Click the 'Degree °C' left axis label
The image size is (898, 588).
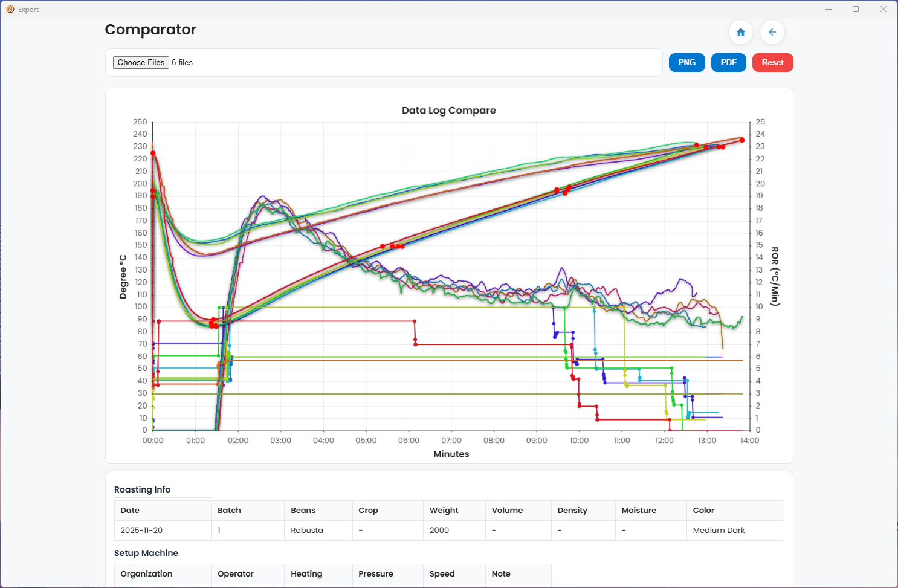point(123,277)
